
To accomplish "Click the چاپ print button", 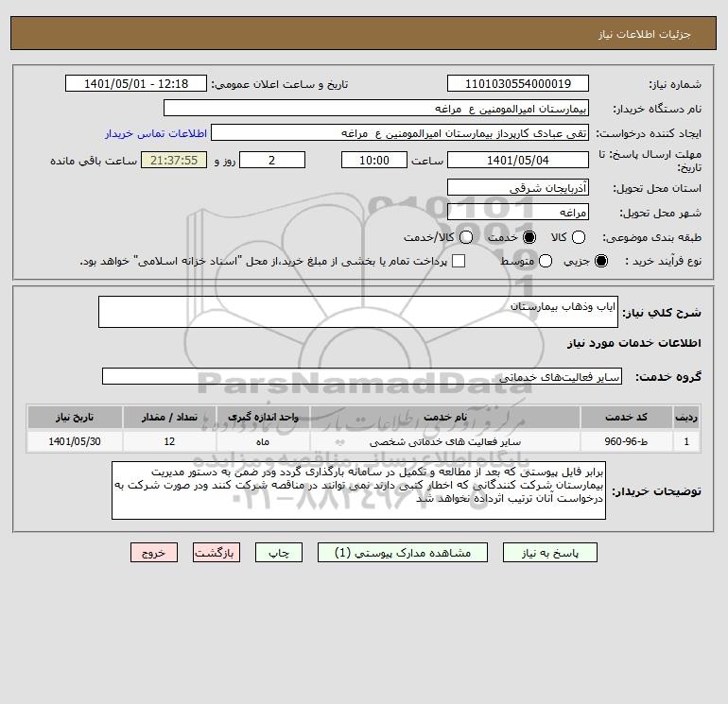I will coord(279,553).
